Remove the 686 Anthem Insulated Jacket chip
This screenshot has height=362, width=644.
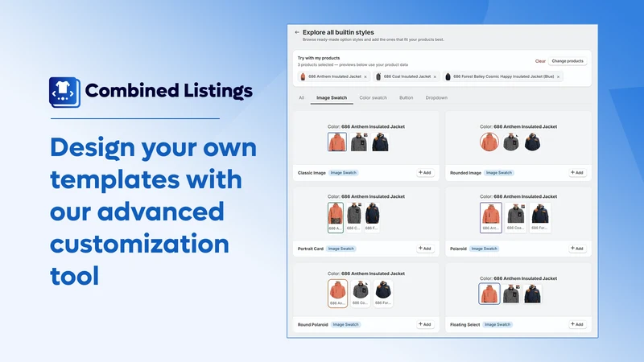coord(365,76)
